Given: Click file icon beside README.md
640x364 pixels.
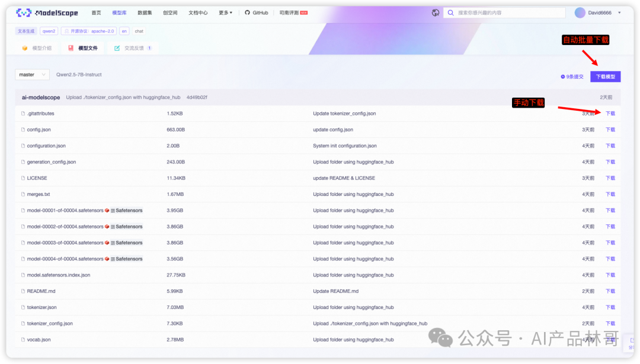Looking at the screenshot, I should click(x=23, y=291).
